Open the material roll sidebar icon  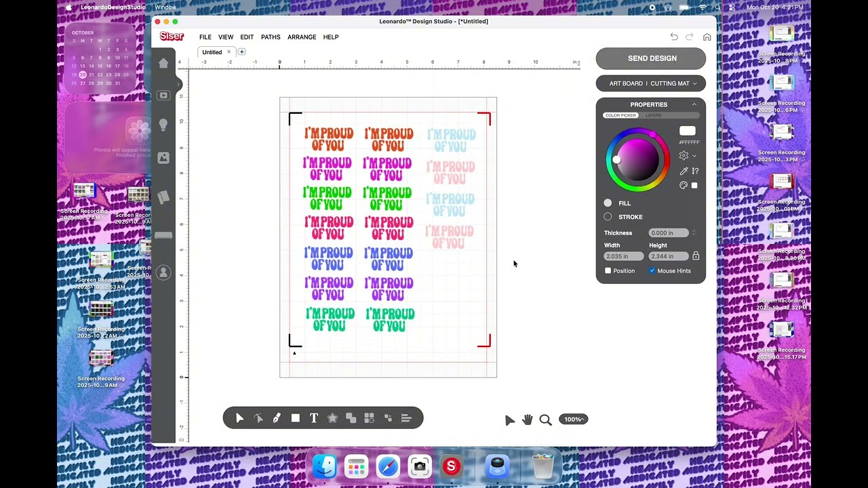[163, 197]
